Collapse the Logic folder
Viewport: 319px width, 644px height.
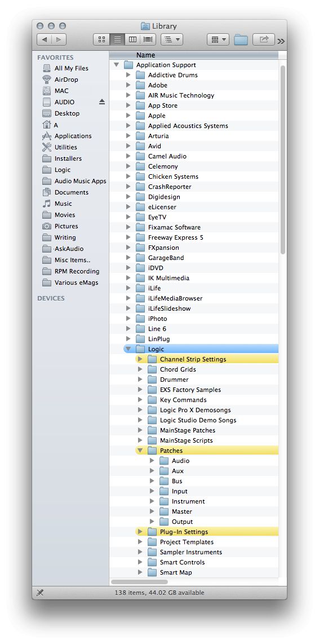pos(128,349)
